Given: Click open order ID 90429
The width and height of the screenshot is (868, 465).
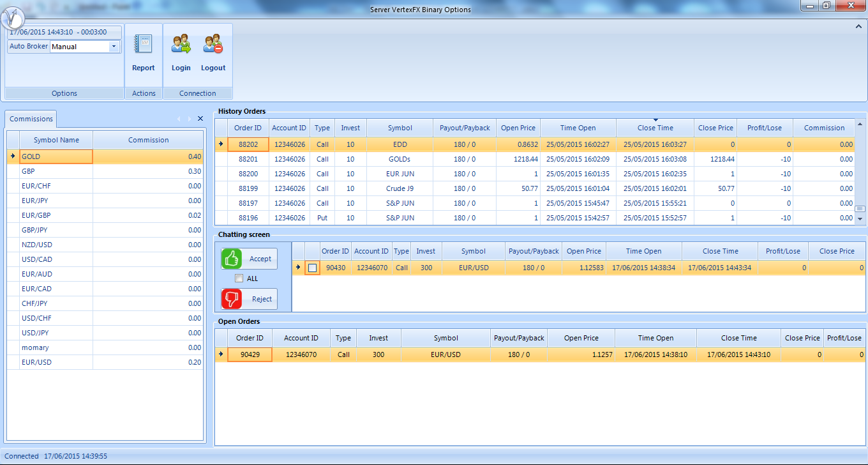Looking at the screenshot, I should click(250, 354).
